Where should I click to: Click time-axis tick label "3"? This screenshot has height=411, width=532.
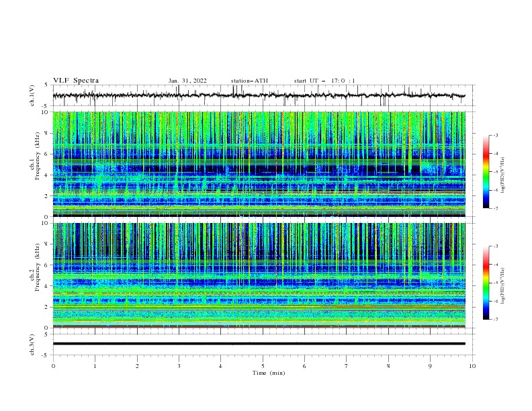point(179,366)
